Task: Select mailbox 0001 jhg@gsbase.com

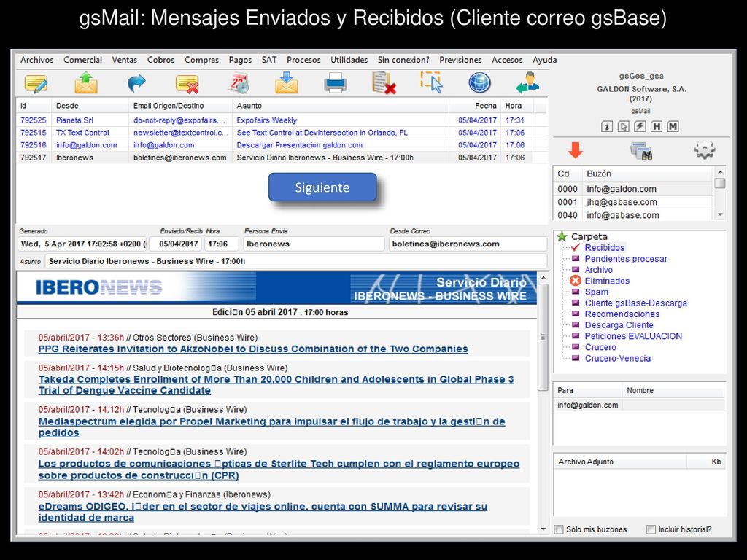Action: (634, 202)
